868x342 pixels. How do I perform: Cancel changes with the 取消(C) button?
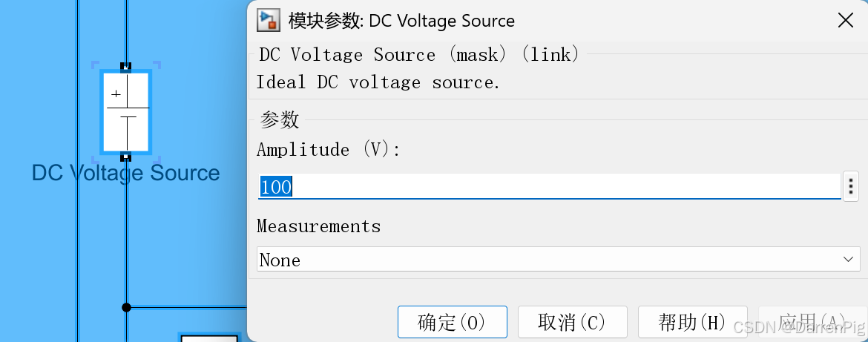[573, 322]
